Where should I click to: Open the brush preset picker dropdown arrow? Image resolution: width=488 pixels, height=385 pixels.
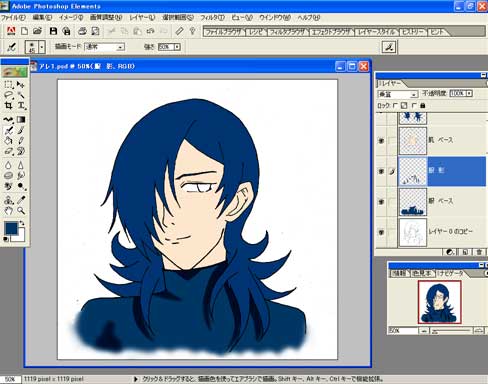pos(42,47)
